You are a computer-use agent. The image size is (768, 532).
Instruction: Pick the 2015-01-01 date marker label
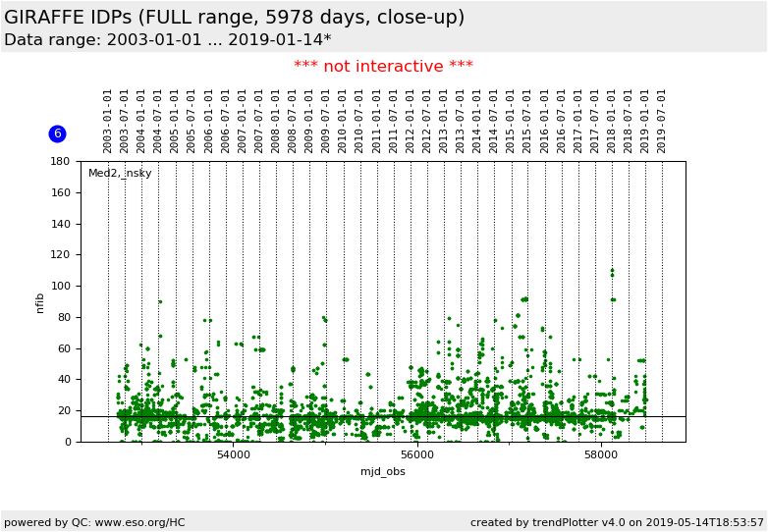pyautogui.click(x=511, y=121)
